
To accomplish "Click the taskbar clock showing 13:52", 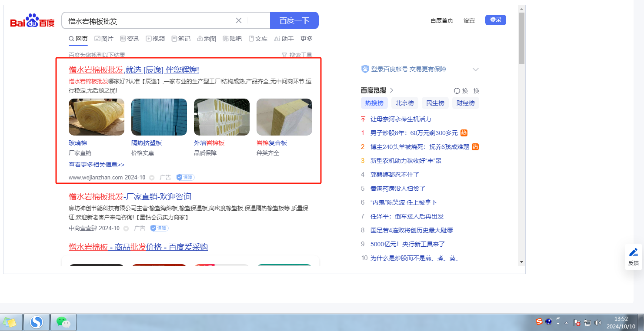I will 621,322.
